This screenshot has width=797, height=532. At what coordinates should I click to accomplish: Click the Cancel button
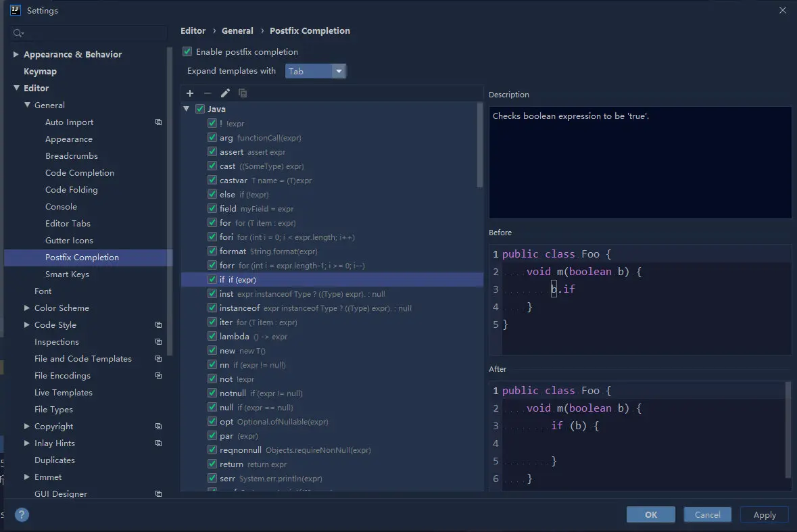pyautogui.click(x=707, y=514)
